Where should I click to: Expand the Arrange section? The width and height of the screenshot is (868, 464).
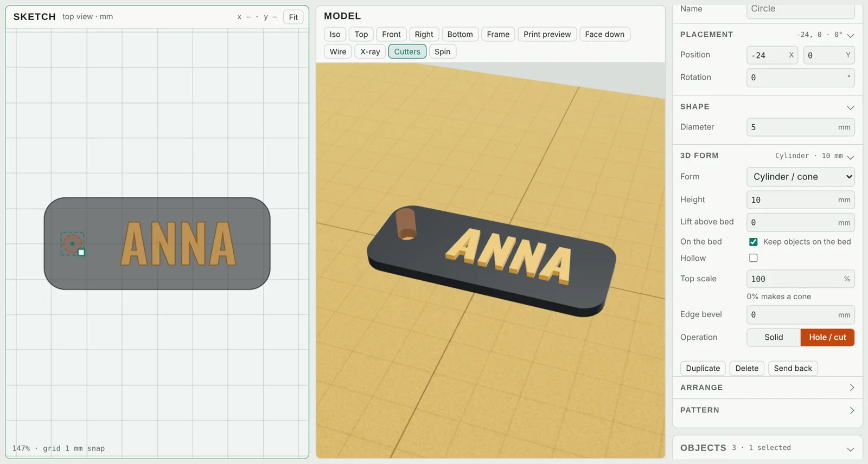767,388
